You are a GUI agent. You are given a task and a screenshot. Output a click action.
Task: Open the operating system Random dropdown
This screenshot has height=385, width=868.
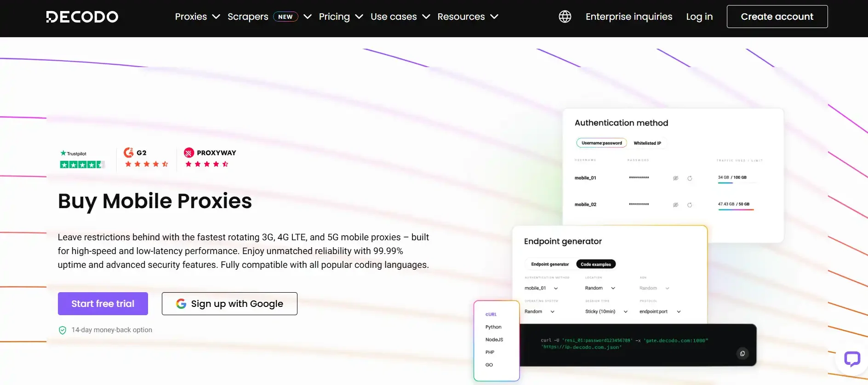coord(539,311)
